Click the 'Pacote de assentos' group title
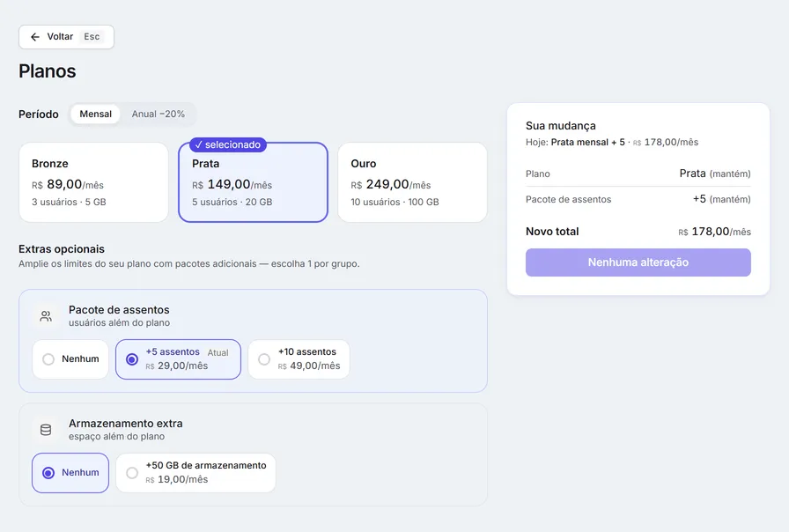Image resolution: width=789 pixels, height=532 pixels. (119, 310)
